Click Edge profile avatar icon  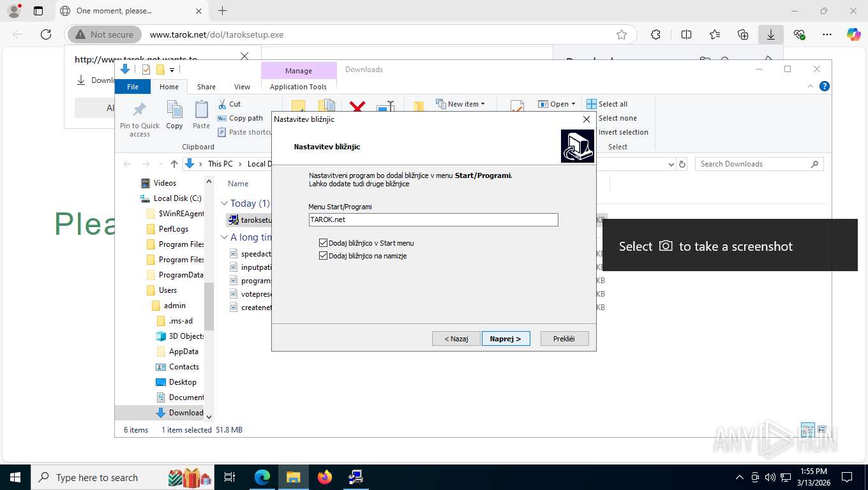point(13,11)
